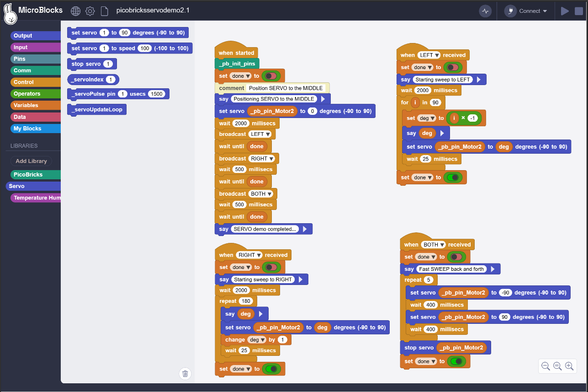Open the Temperature Humidity library
This screenshot has height=392, width=588.
point(36,198)
